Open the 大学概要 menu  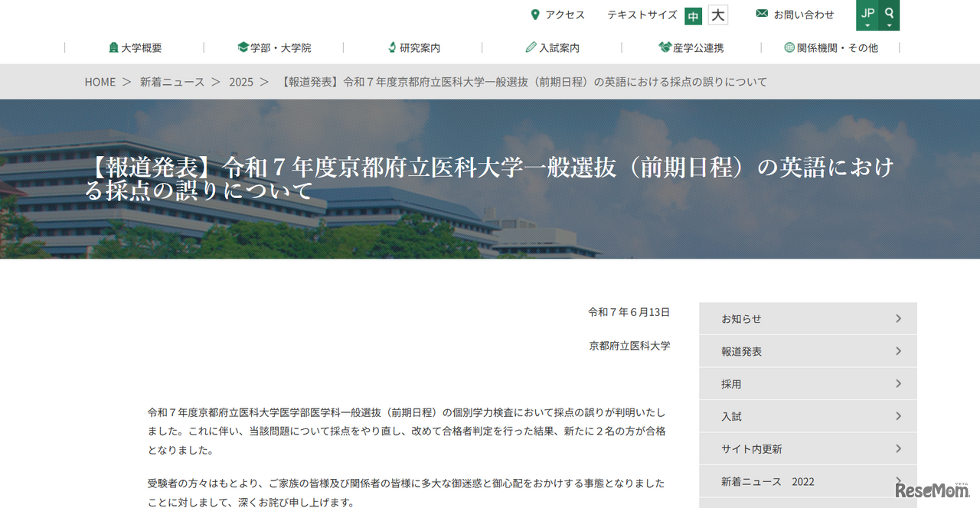coord(142,47)
